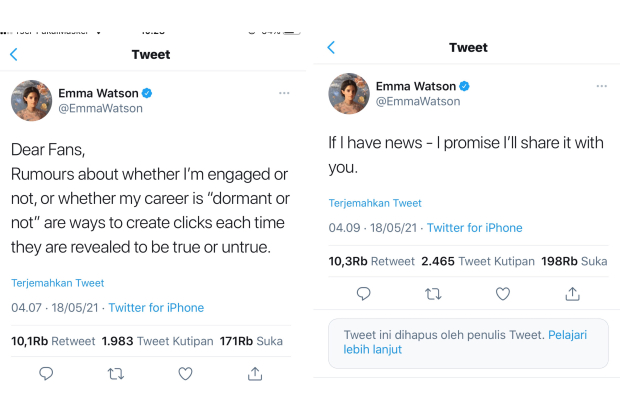Screen dimensions: 620x413
Task: Click 'Terjemahkan Tweet' under right tweet
Action: pyautogui.click(x=375, y=203)
